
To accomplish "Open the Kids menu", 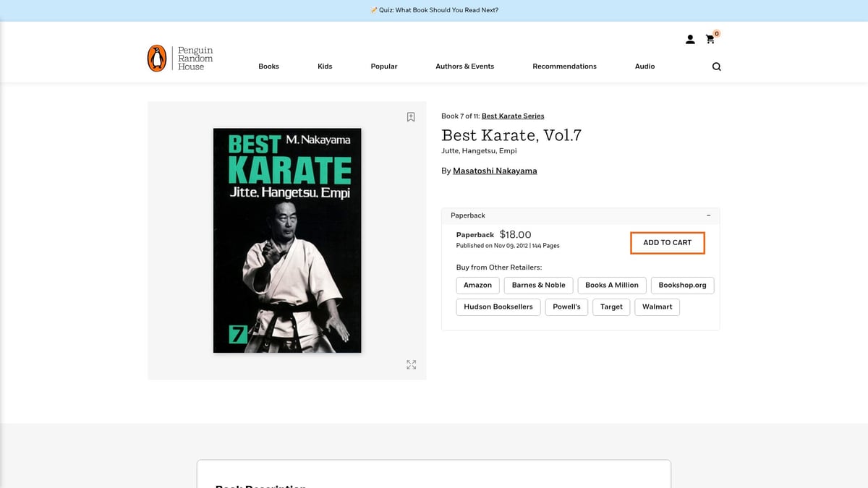I will [x=325, y=67].
